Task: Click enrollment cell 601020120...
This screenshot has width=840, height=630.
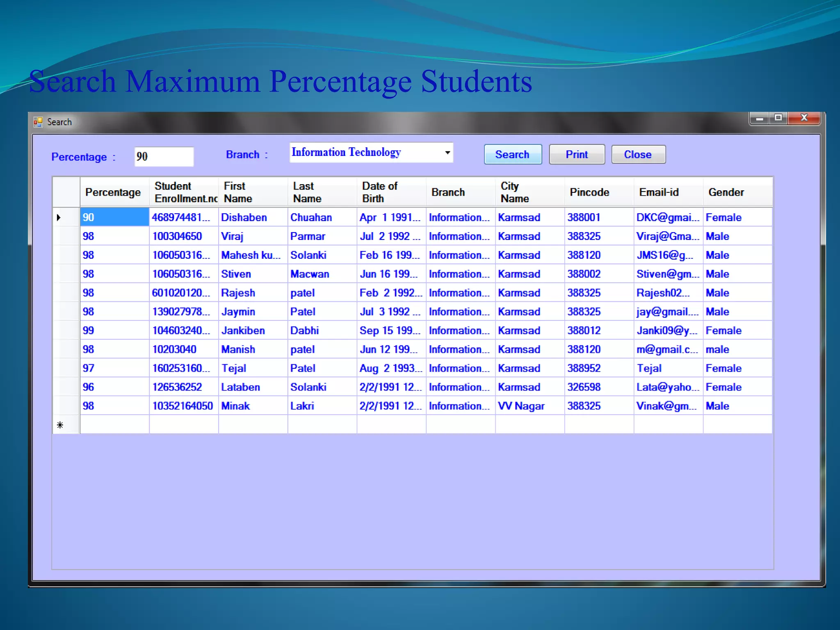Action: click(184, 293)
